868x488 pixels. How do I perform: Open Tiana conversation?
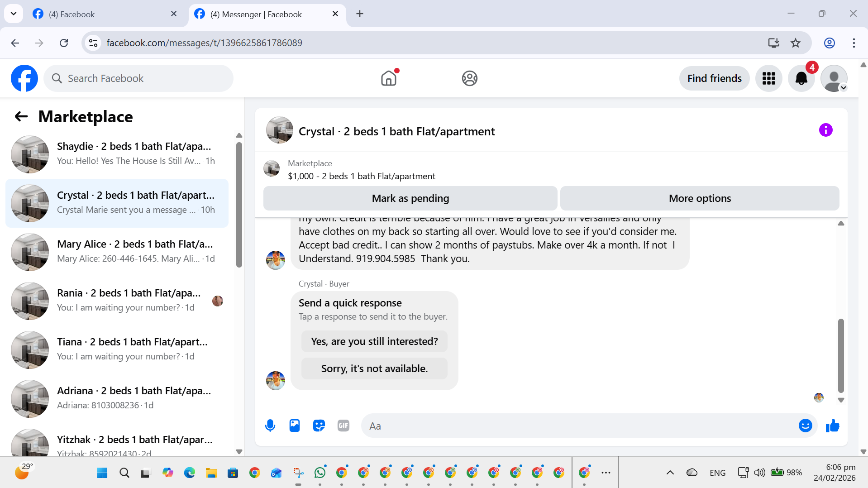(117, 349)
